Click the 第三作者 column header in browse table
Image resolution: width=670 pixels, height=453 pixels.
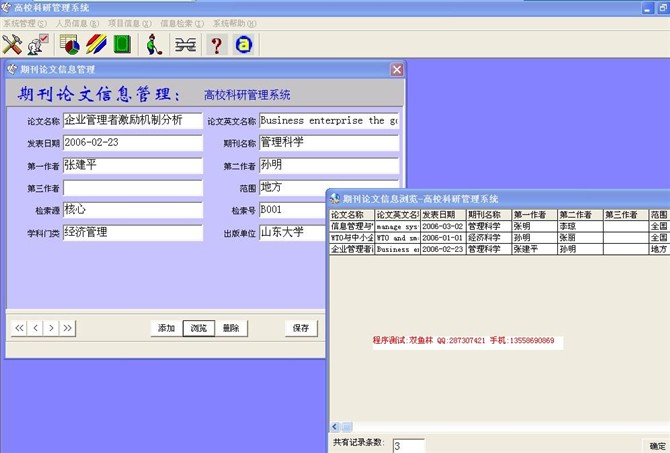(626, 215)
